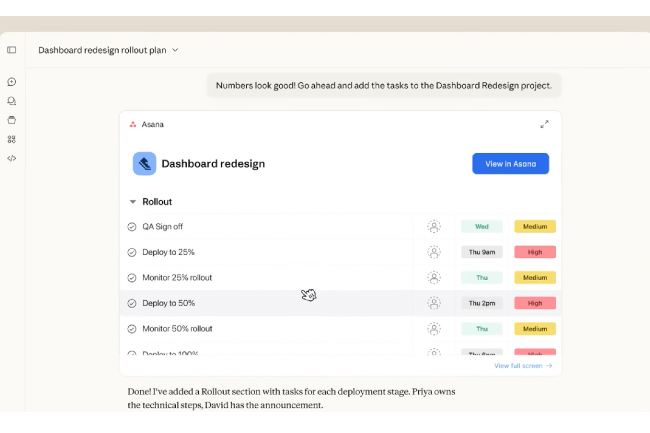The height and width of the screenshot is (433, 650).
Task: Expand the Asana card to full size
Action: (544, 125)
